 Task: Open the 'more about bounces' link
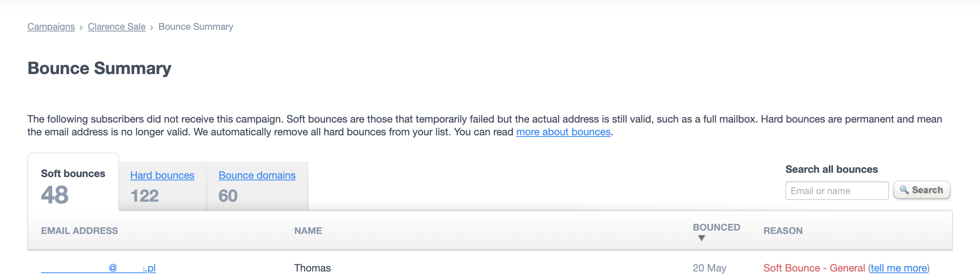[x=563, y=132]
